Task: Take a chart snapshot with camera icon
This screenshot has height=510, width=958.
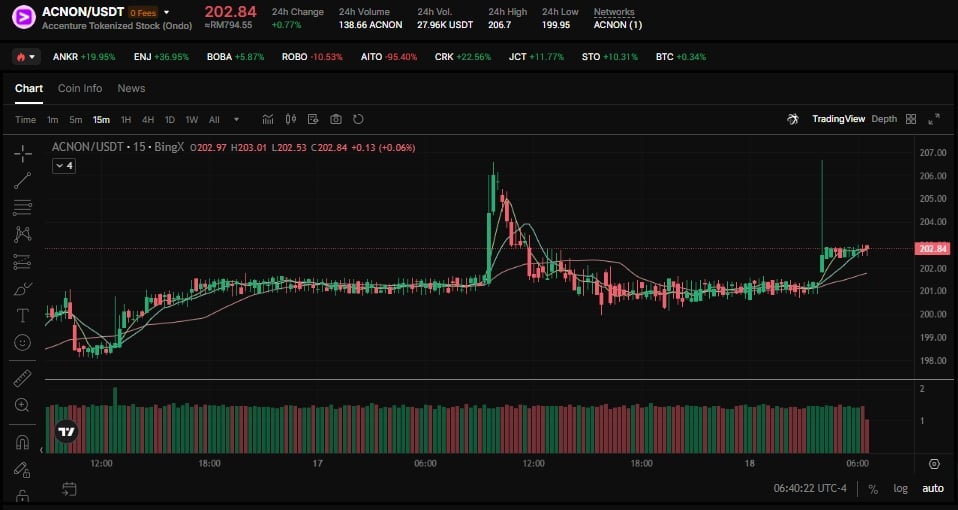Action: (336, 119)
